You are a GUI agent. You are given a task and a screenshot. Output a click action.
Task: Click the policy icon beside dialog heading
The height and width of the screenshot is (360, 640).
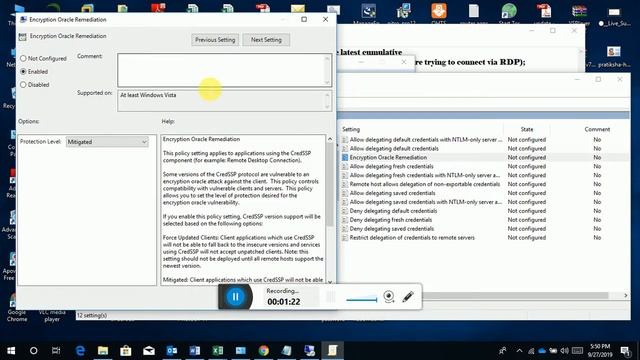tap(22, 37)
